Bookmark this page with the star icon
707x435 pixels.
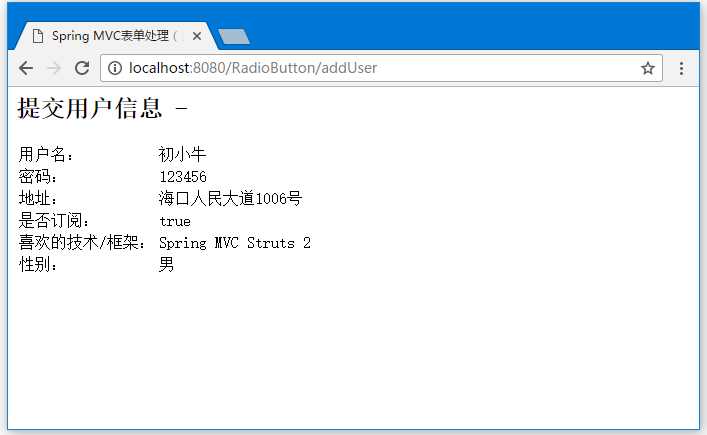[x=648, y=68]
